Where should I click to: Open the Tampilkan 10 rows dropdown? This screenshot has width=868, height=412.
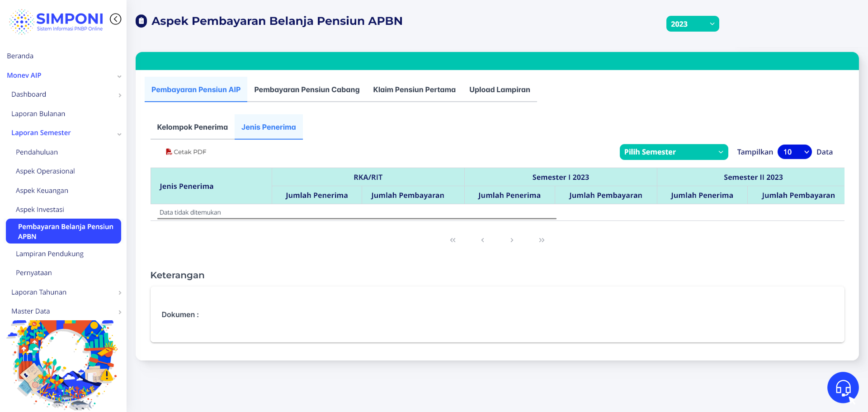(x=794, y=152)
